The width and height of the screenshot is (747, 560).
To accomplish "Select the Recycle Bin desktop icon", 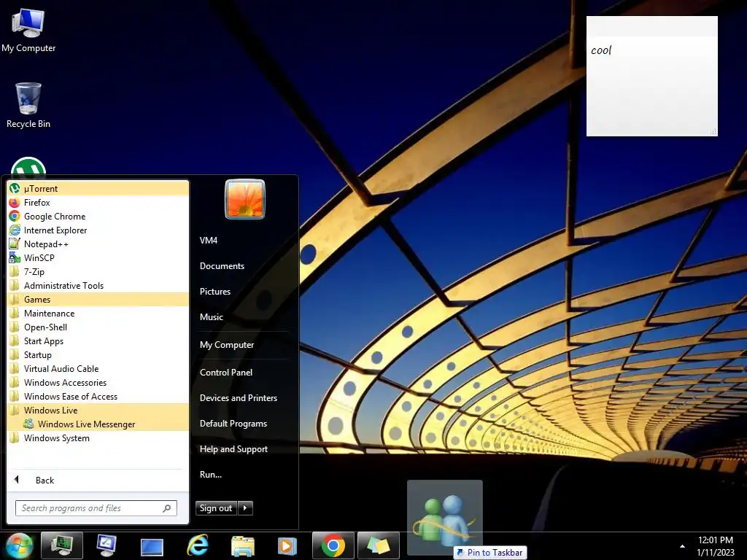I will point(28,106).
